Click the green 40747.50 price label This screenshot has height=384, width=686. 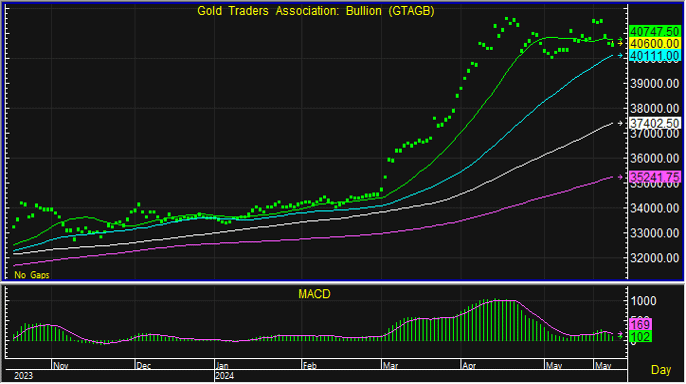coord(654,31)
